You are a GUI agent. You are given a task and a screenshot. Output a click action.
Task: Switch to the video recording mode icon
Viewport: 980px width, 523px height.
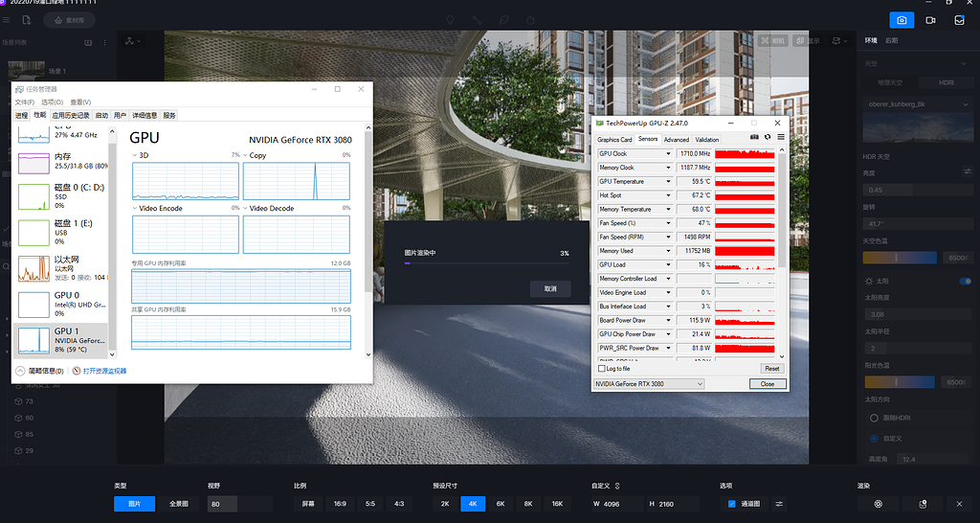(930, 20)
